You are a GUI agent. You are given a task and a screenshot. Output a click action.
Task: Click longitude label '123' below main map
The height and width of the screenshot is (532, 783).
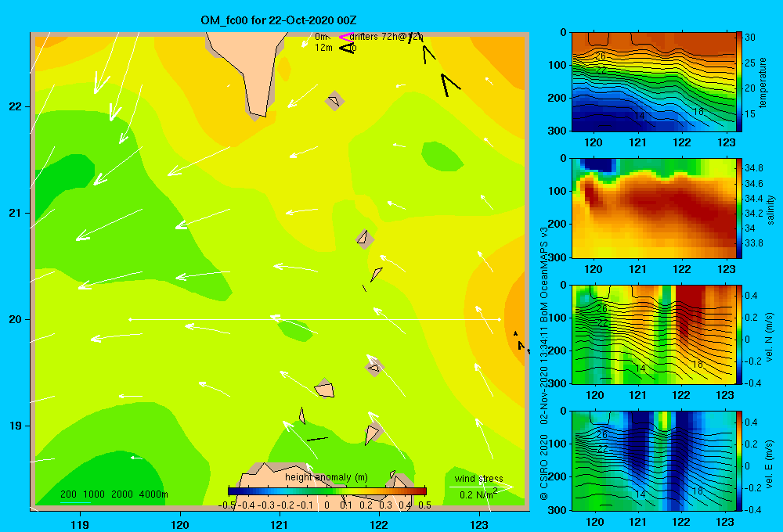click(479, 524)
